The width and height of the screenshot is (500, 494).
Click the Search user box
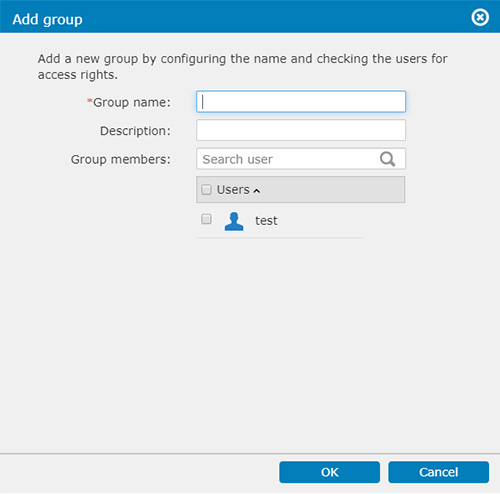[x=301, y=159]
